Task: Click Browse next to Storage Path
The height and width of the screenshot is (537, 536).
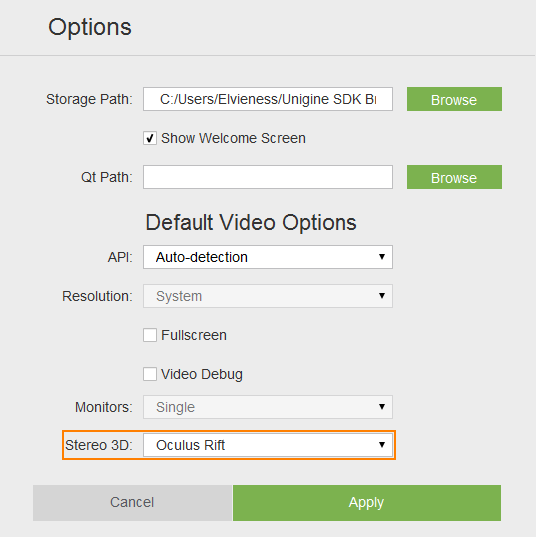Action: click(x=454, y=99)
